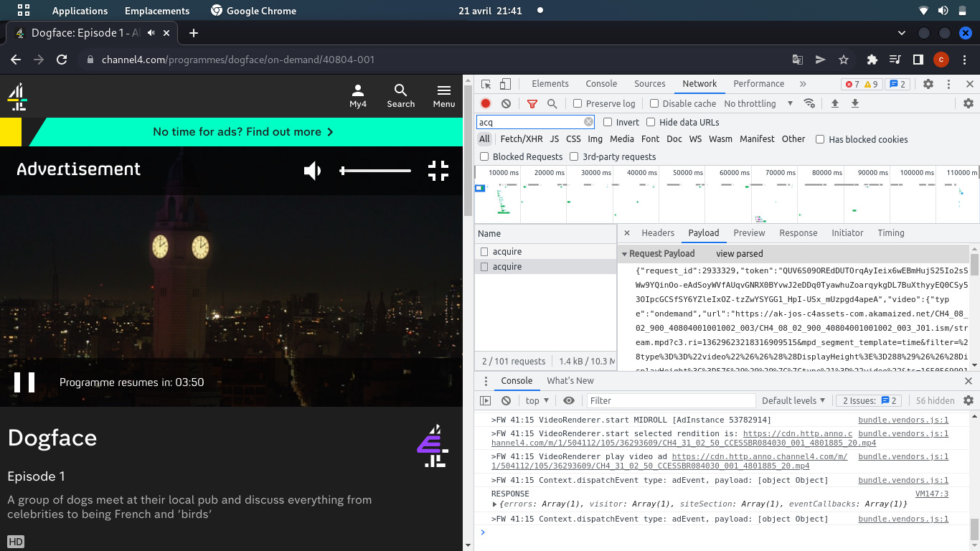The height and width of the screenshot is (551, 980).
Task: Open the DevTools settings gear
Action: (x=928, y=84)
